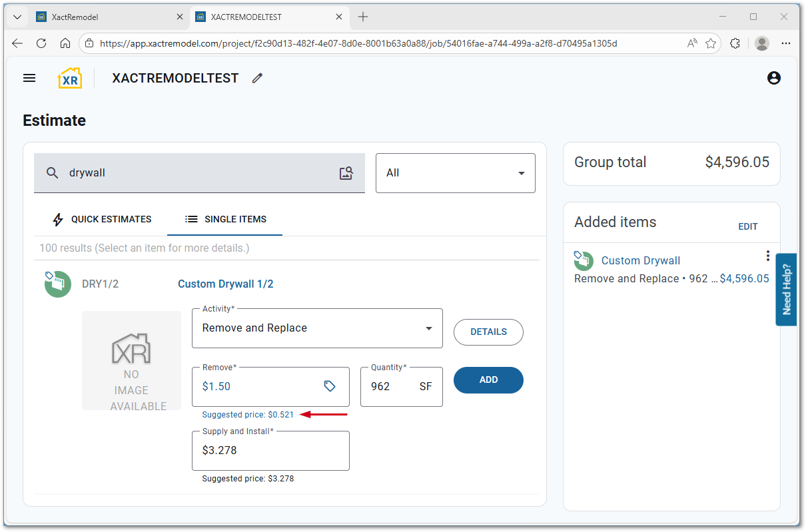Open the user account profile icon
The image size is (806, 532).
coord(773,78)
